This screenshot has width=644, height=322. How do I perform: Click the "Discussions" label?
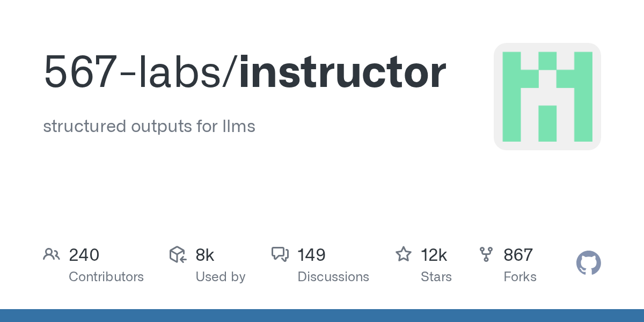point(333,277)
